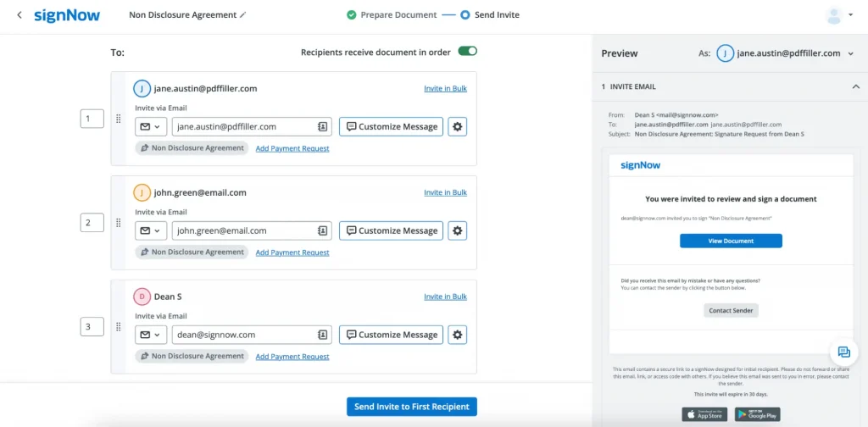This screenshot has width=868, height=427.
Task: Click Add Payment Request for john.green
Action: click(292, 252)
